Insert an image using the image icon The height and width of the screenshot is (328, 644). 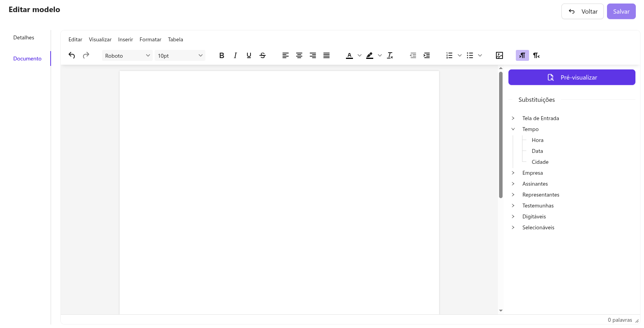pyautogui.click(x=499, y=55)
